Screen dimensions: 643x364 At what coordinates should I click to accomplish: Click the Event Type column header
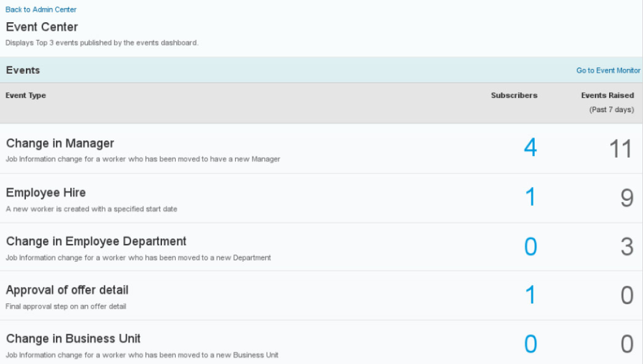click(26, 95)
